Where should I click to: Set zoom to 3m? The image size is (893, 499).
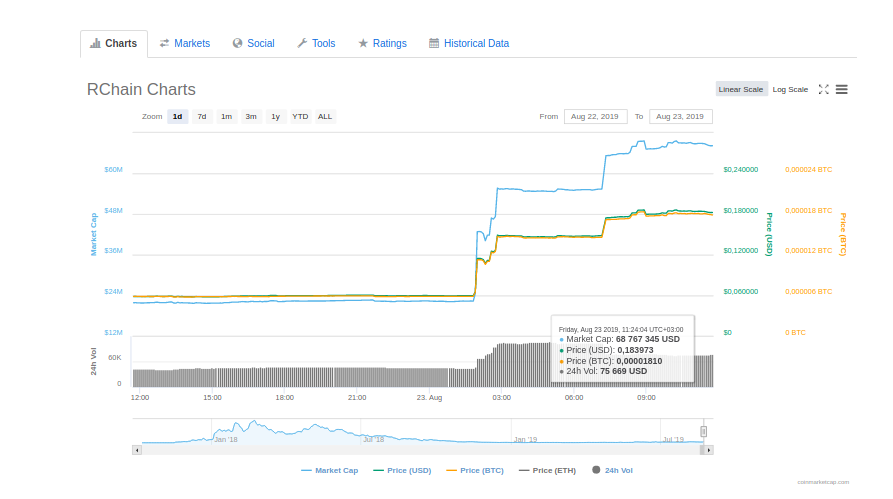251,117
